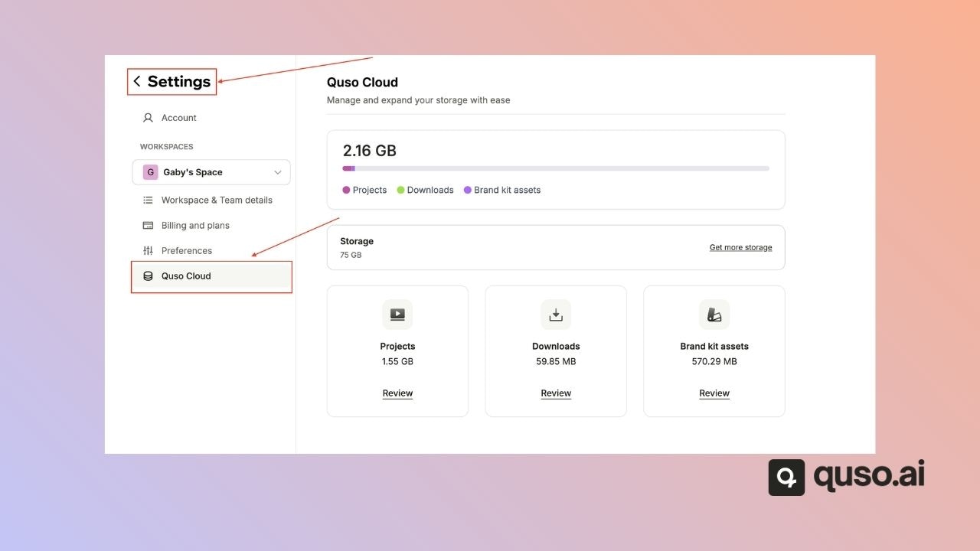Click the Projects video icon

[x=397, y=315]
